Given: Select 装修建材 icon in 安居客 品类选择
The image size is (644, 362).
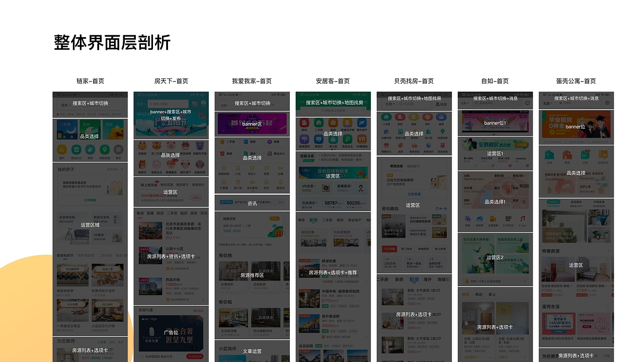Looking at the screenshot, I should pos(304,139).
